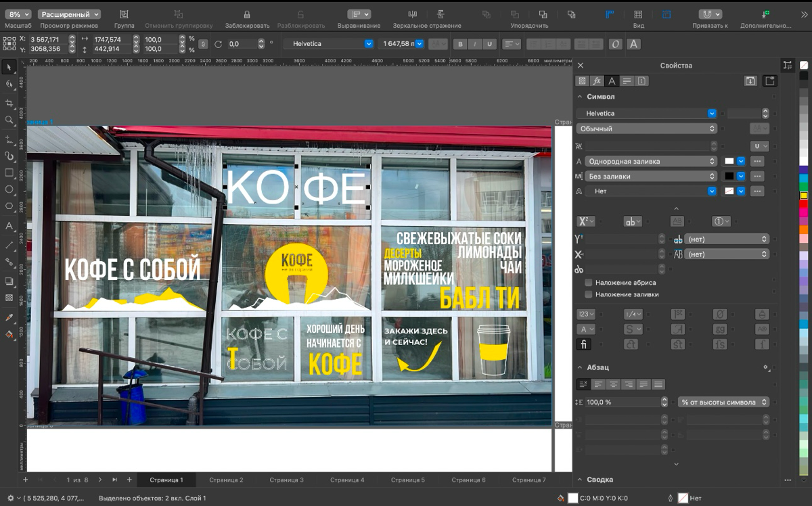Enable the Наложение абриса checkbox

pyautogui.click(x=589, y=283)
